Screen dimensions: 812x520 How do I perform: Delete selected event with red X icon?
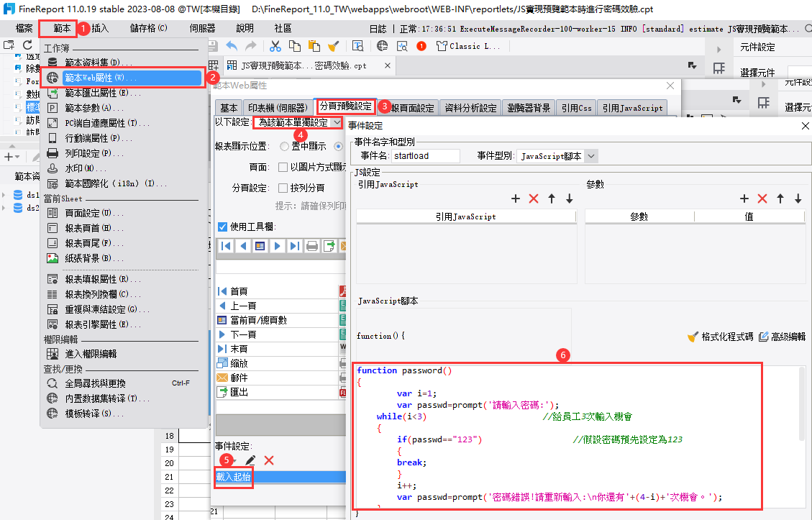[269, 460]
